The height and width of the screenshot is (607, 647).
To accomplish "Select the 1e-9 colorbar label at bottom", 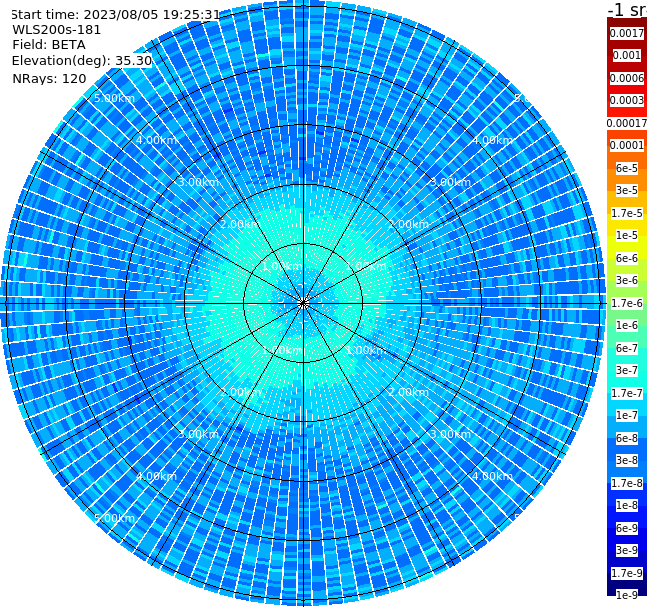I will coord(627,595).
